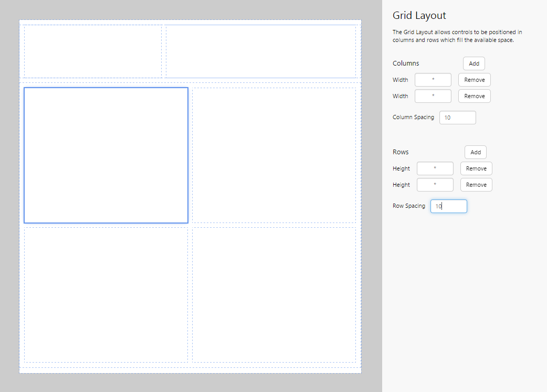Screen dimensions: 547x392
Task: Select the second row Height input field
Action: [x=435, y=184]
